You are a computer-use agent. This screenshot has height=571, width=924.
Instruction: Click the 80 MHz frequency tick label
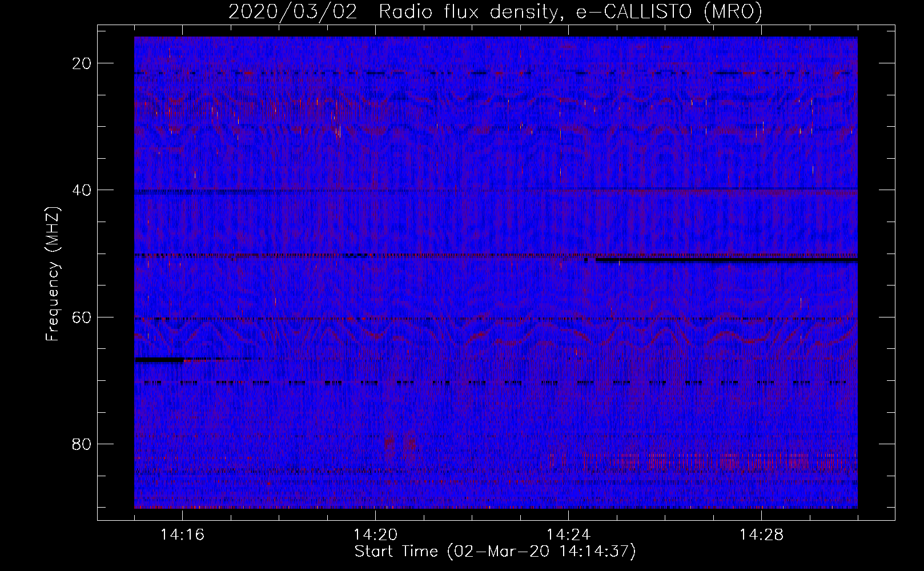point(82,444)
